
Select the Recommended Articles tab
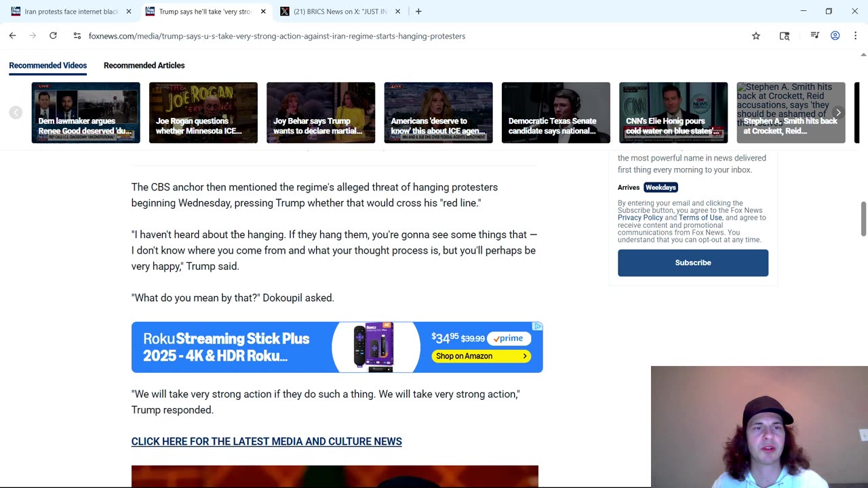pyautogui.click(x=144, y=66)
